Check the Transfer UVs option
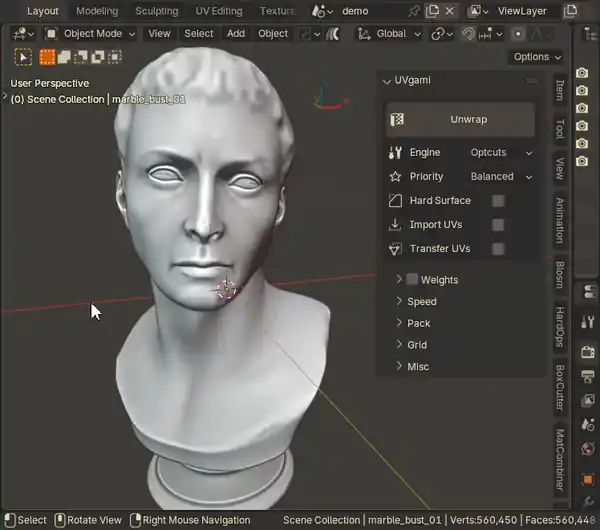This screenshot has height=530, width=600. click(498, 249)
